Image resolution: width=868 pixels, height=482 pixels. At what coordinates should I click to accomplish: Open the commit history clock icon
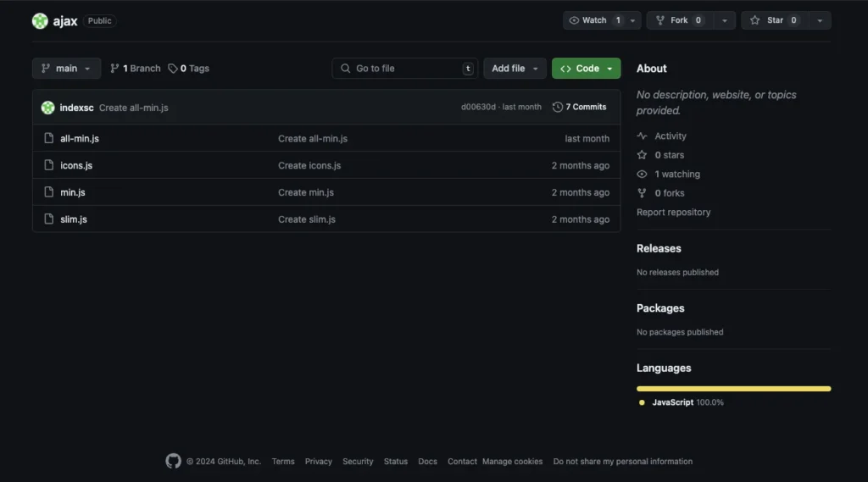coord(558,108)
